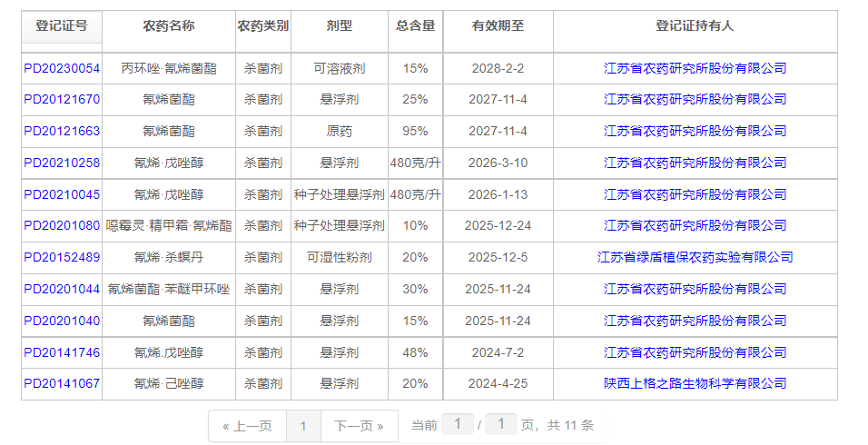Open registration PD20201044 link
The width and height of the screenshot is (868, 445).
tap(62, 289)
